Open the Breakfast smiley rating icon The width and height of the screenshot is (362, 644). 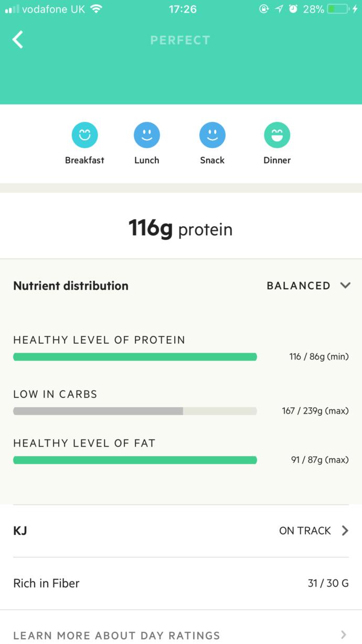(84, 135)
